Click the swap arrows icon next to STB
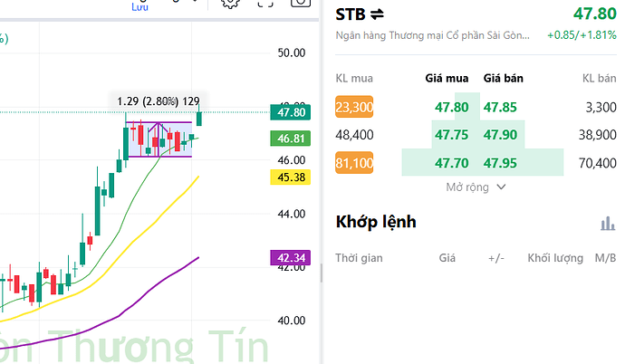This screenshot has height=364, width=625. coord(377,14)
